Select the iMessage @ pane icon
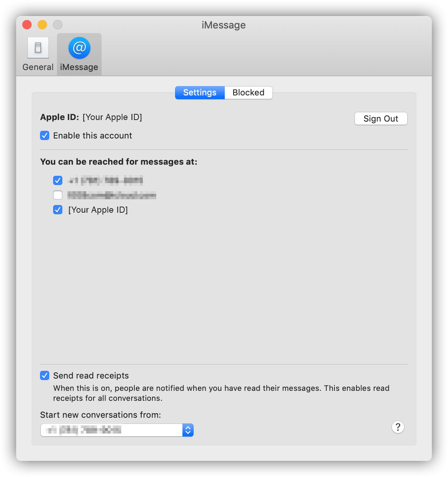The image size is (448, 477). pyautogui.click(x=79, y=48)
